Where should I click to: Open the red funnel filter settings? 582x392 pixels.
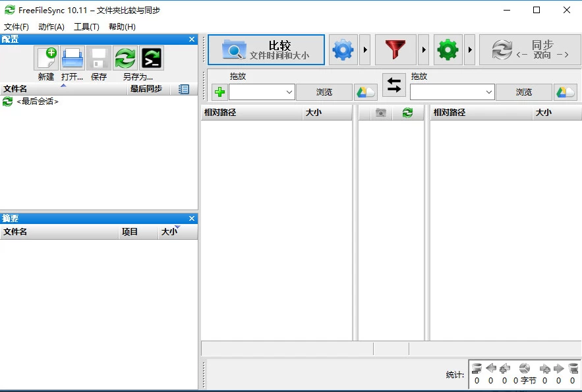click(x=395, y=50)
